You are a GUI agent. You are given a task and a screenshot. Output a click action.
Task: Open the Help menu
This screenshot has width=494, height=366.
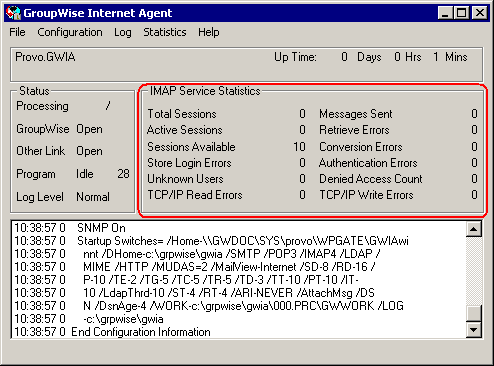point(209,32)
